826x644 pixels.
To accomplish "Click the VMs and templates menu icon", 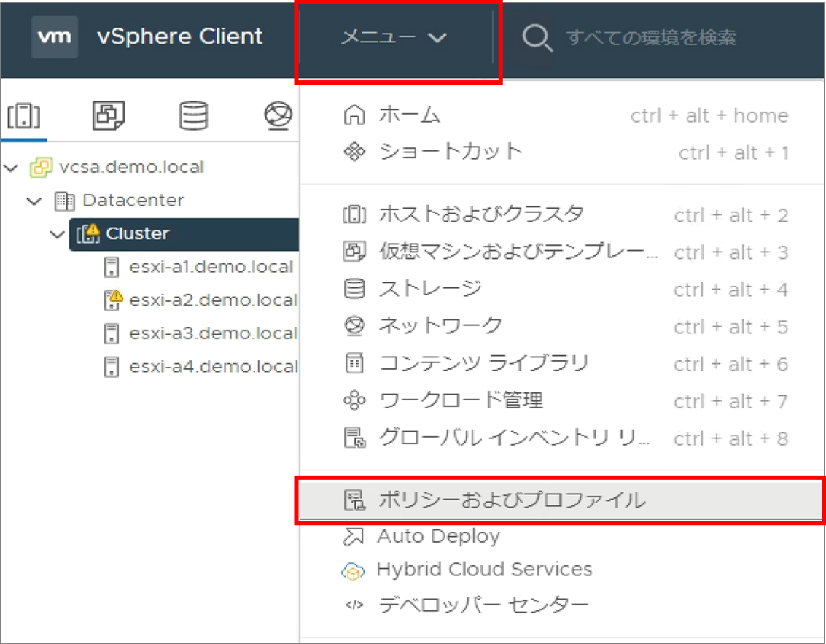I will (354, 252).
